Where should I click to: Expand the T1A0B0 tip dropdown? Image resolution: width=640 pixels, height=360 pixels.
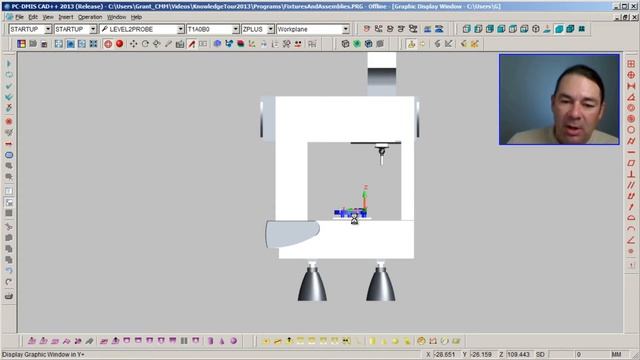(236, 29)
